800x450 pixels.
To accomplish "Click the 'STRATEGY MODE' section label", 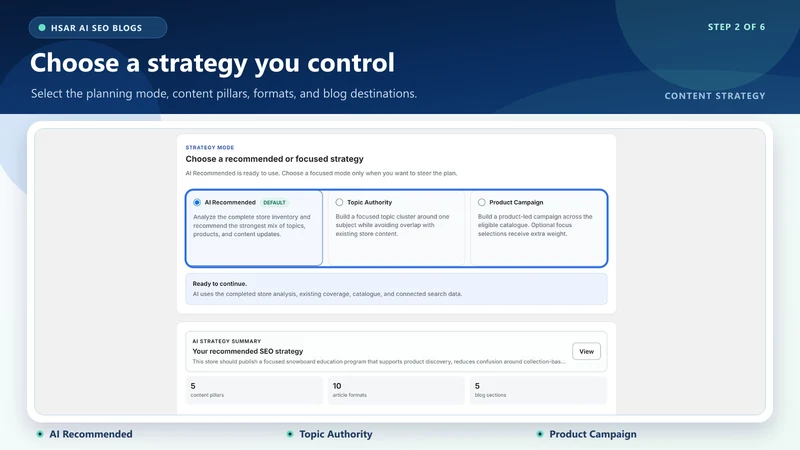I will tap(210, 147).
